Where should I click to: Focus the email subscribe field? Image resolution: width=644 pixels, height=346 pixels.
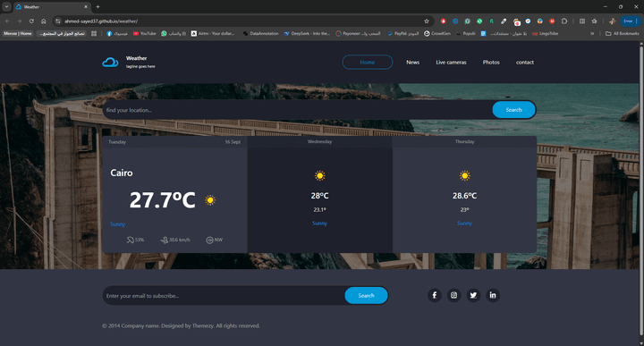pyautogui.click(x=224, y=296)
